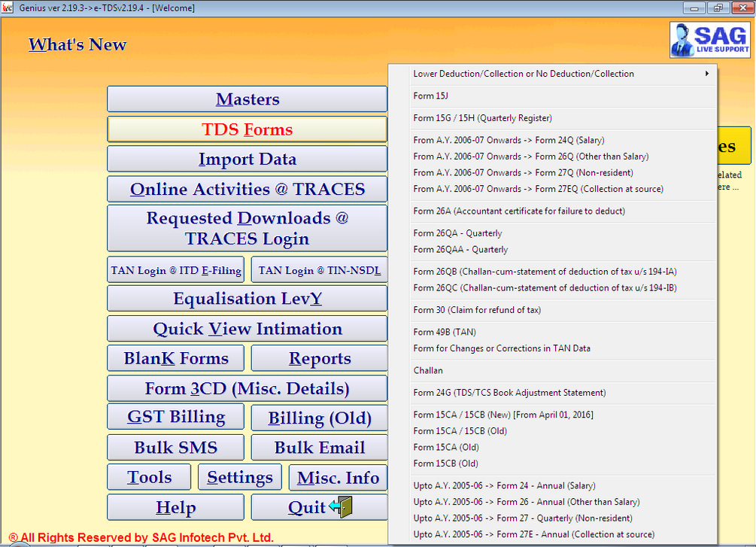
Task: Open the What's New link
Action: pos(77,44)
